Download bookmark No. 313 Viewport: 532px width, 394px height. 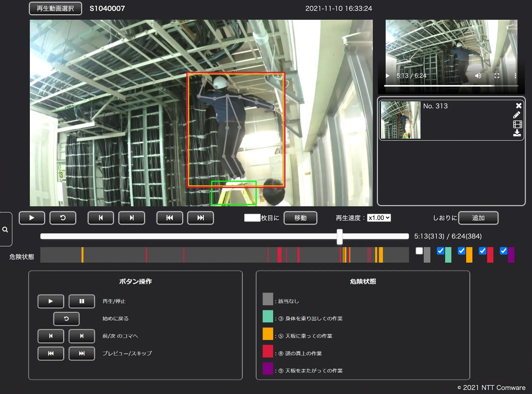(x=517, y=133)
